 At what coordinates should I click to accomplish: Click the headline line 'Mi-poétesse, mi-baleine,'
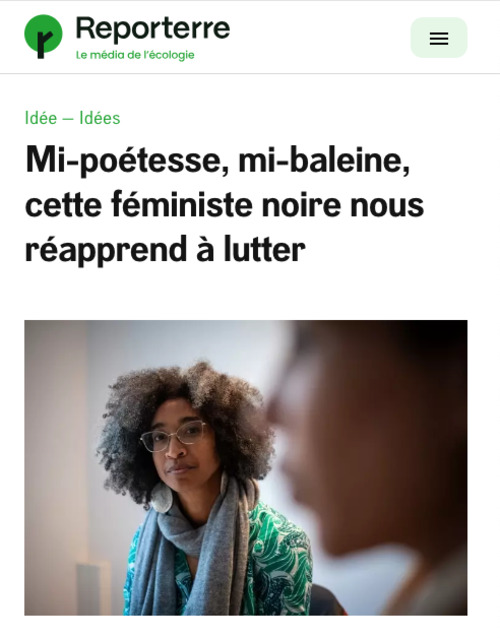tap(218, 162)
